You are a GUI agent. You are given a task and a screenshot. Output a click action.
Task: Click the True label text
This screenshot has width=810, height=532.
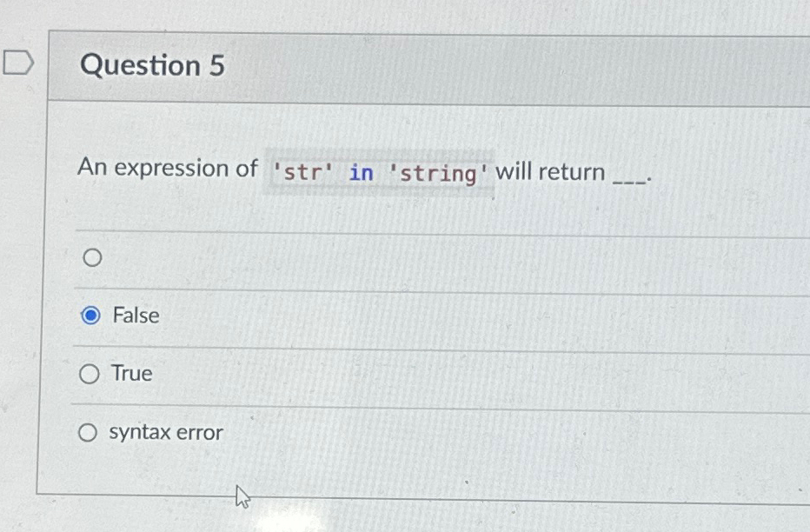(130, 374)
